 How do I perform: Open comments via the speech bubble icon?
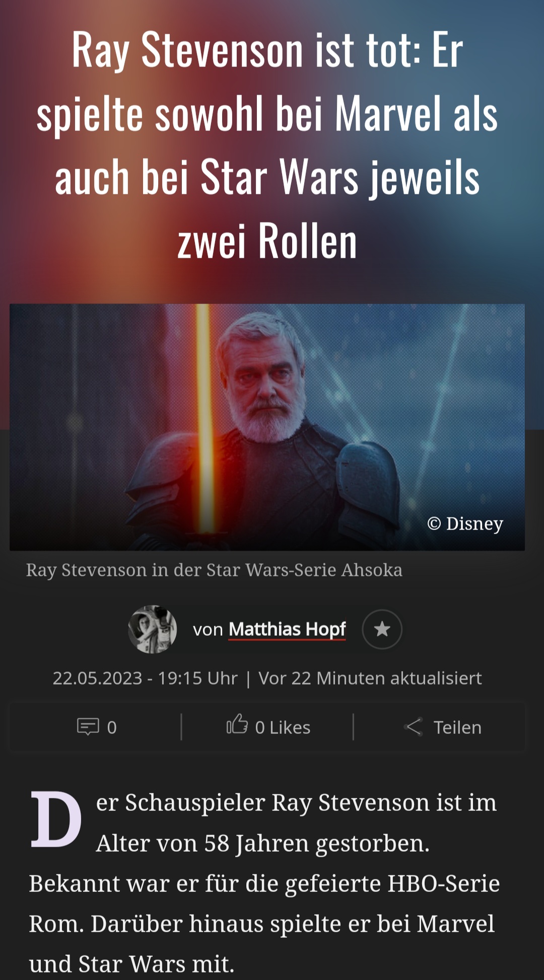click(x=88, y=727)
